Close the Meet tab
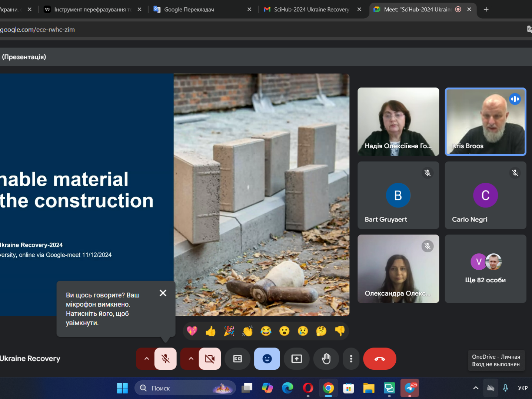532x399 pixels. click(469, 9)
